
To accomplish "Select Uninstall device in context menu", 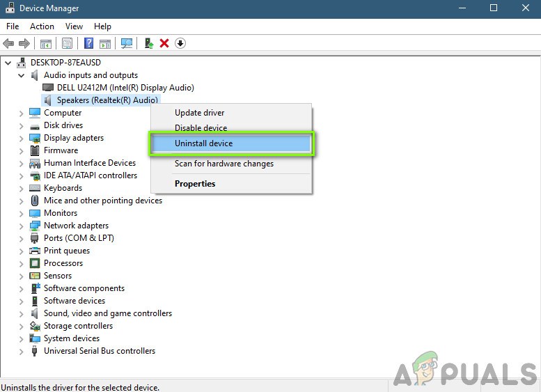I will (x=232, y=143).
